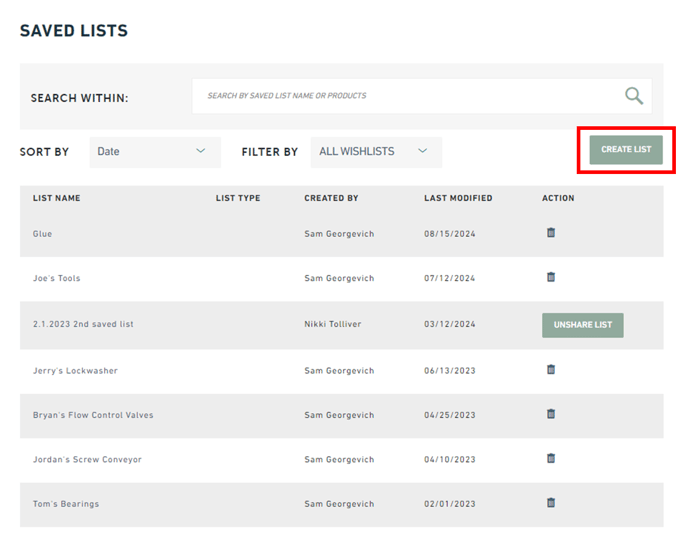Open the Tom's Bearings list
The width and height of the screenshot is (688, 554).
[x=66, y=504]
